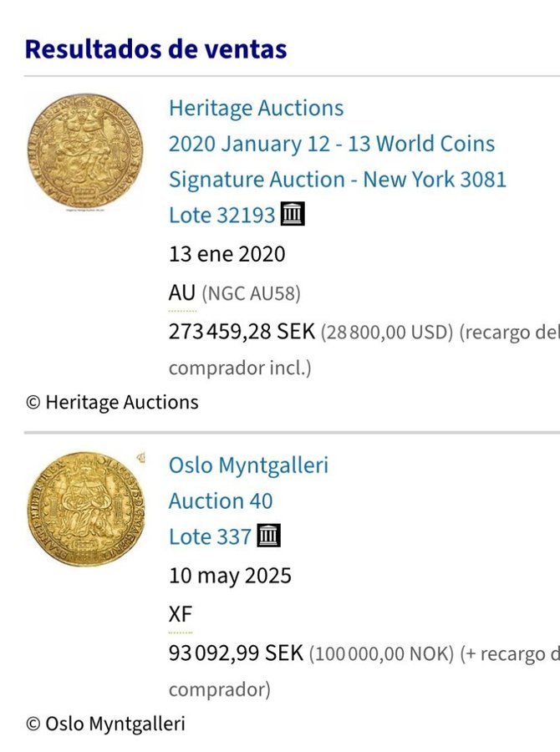Open the Auction 40 link
Screen dimensions: 560x752
tap(221, 501)
